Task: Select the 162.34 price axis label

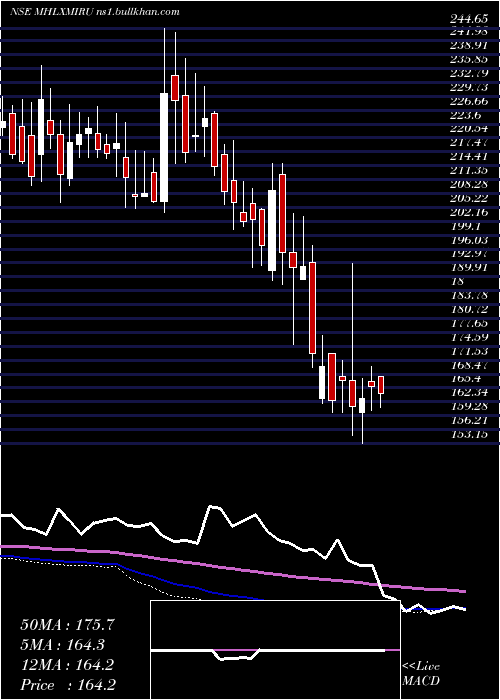Action: pyautogui.click(x=469, y=392)
